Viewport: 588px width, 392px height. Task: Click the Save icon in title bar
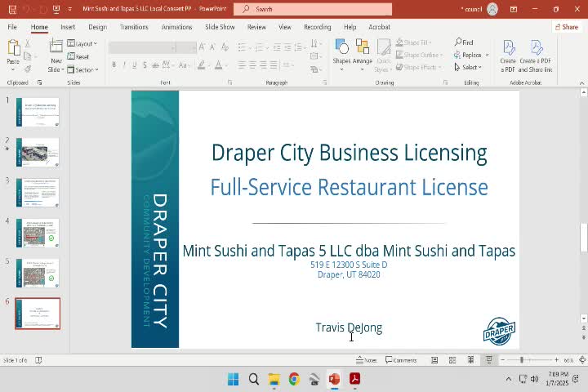coord(12,9)
